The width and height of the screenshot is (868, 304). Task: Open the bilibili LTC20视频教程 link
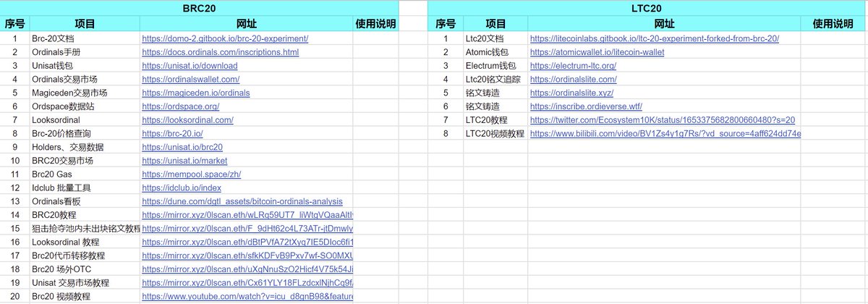[665, 134]
